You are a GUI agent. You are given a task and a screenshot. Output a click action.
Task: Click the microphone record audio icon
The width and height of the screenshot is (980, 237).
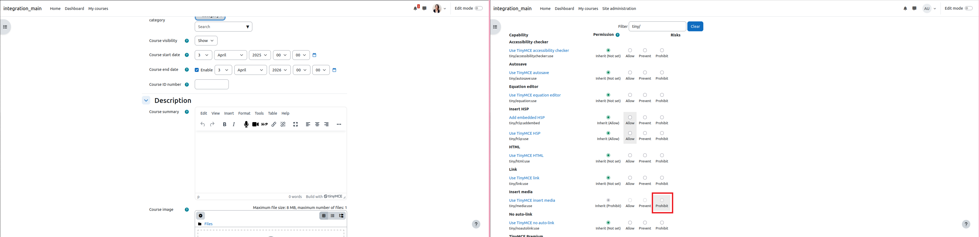(246, 124)
